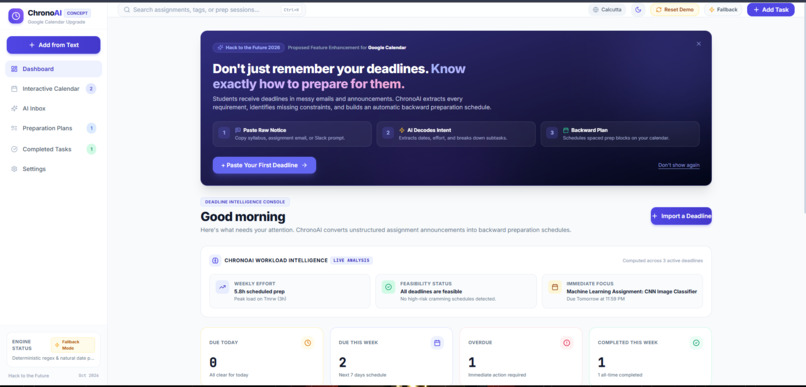Screen dimensions: 806x387
Task: Click the AI Decodes Intent sparkle icon
Action: click(402, 130)
